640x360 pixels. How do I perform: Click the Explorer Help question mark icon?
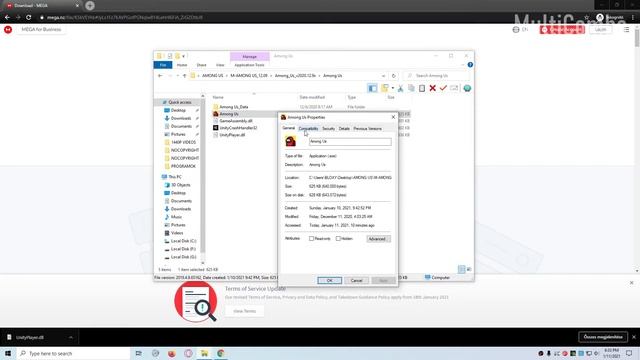[470, 65]
